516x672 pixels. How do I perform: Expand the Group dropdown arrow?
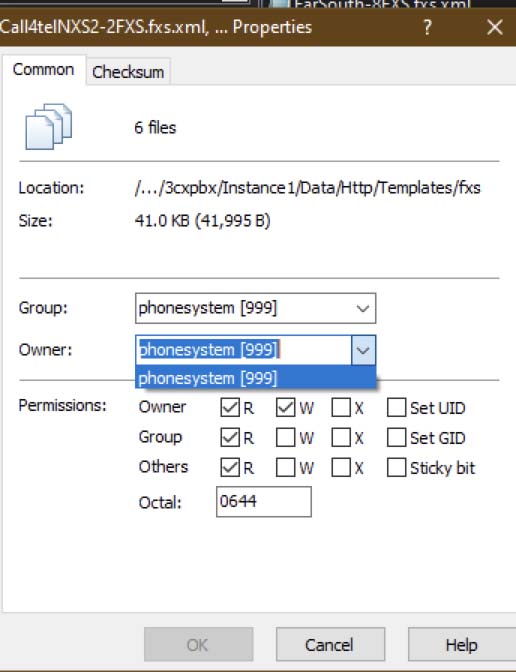pos(363,308)
